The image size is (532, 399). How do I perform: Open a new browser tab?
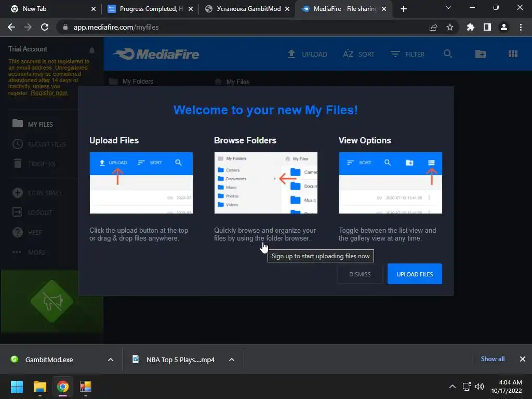coord(403,9)
